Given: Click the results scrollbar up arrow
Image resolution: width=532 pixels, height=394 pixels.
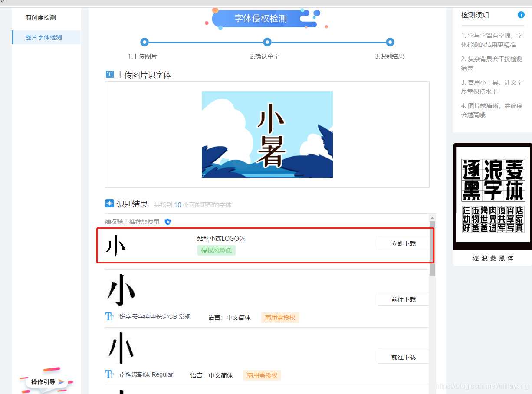Looking at the screenshot, I should coord(432,217).
